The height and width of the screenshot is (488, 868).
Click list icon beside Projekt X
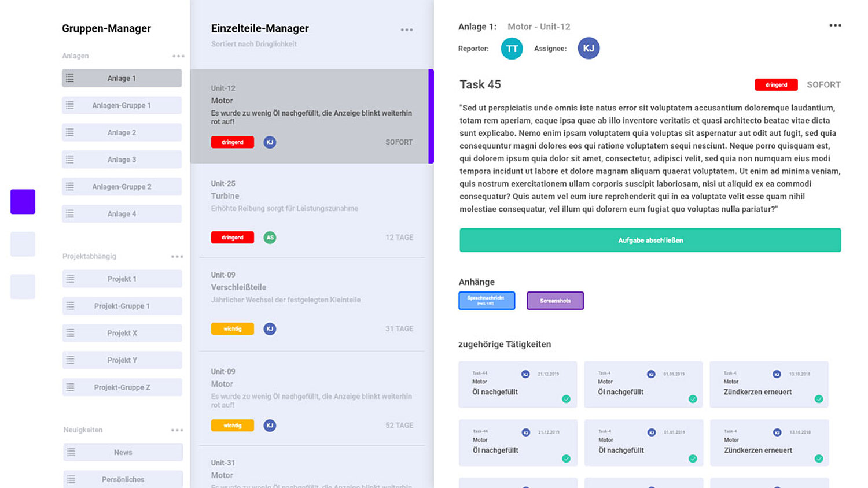point(71,333)
